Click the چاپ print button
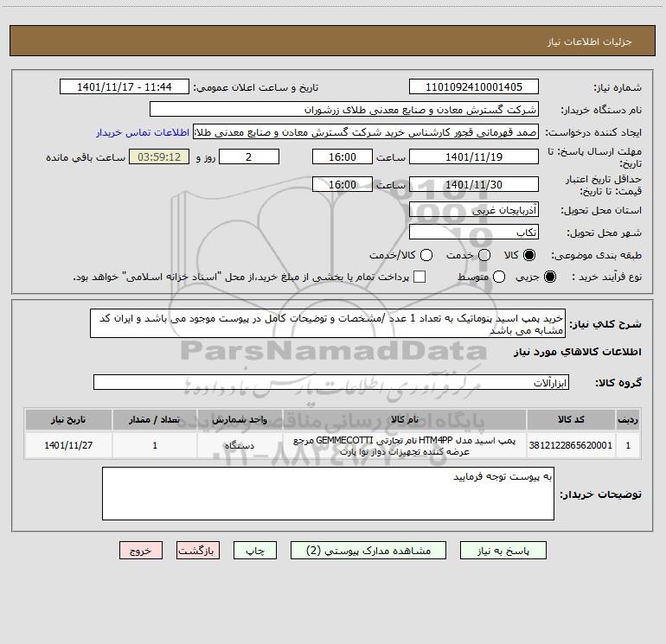The width and height of the screenshot is (666, 644). 255,551
